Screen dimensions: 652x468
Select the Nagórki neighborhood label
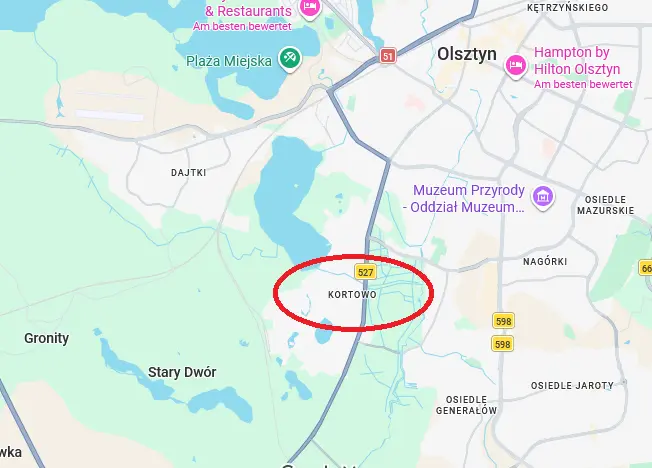[x=545, y=261]
